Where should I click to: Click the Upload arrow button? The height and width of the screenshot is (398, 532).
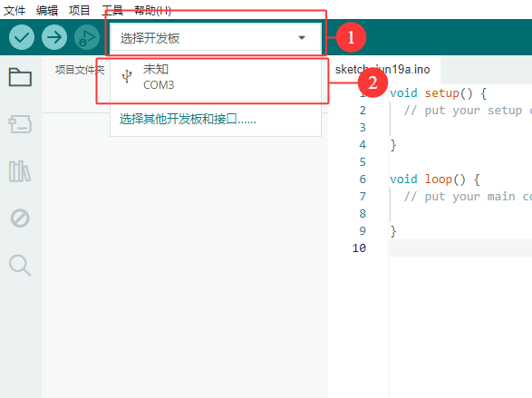tap(54, 37)
